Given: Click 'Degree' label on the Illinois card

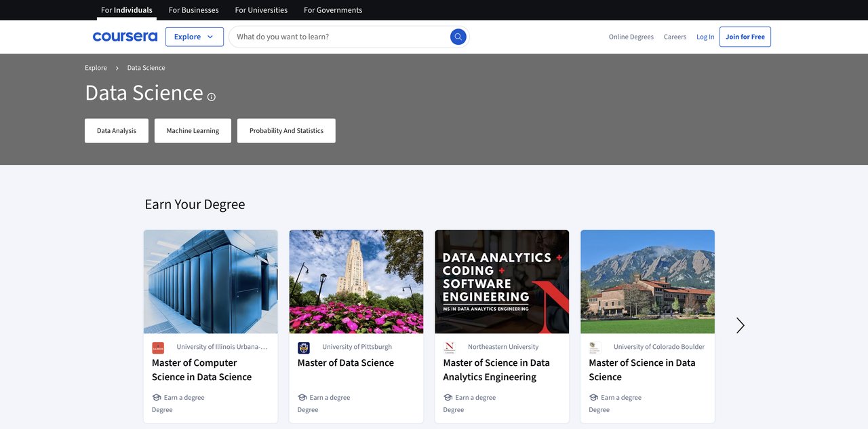Looking at the screenshot, I should point(162,410).
